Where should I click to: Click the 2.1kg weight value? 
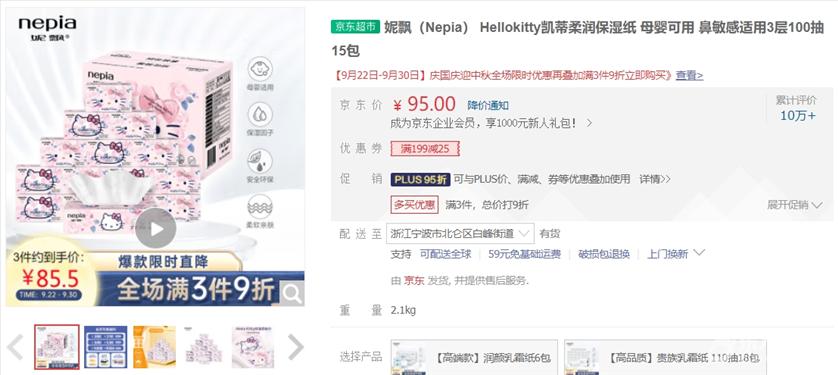coord(403,310)
